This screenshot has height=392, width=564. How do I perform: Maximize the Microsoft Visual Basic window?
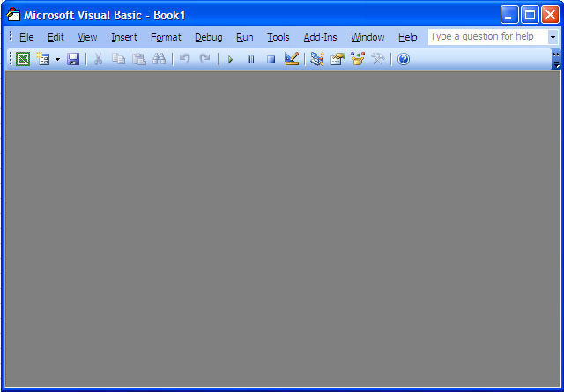tap(530, 15)
